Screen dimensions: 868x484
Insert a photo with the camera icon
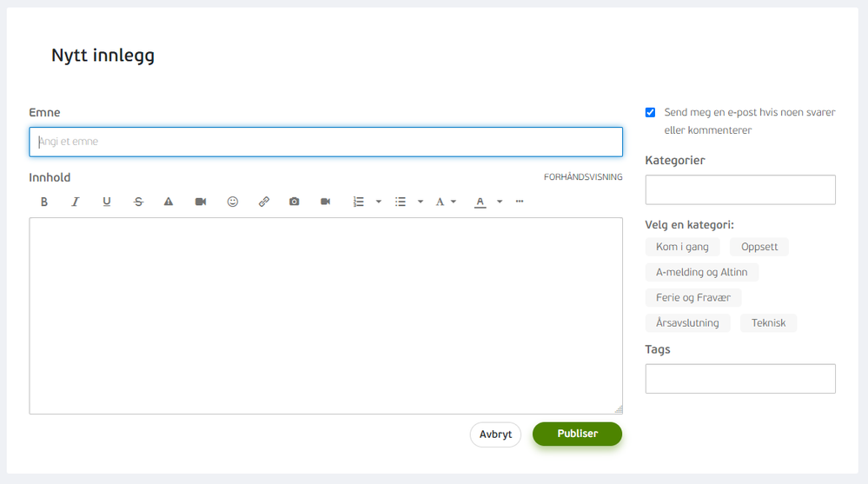coord(295,202)
